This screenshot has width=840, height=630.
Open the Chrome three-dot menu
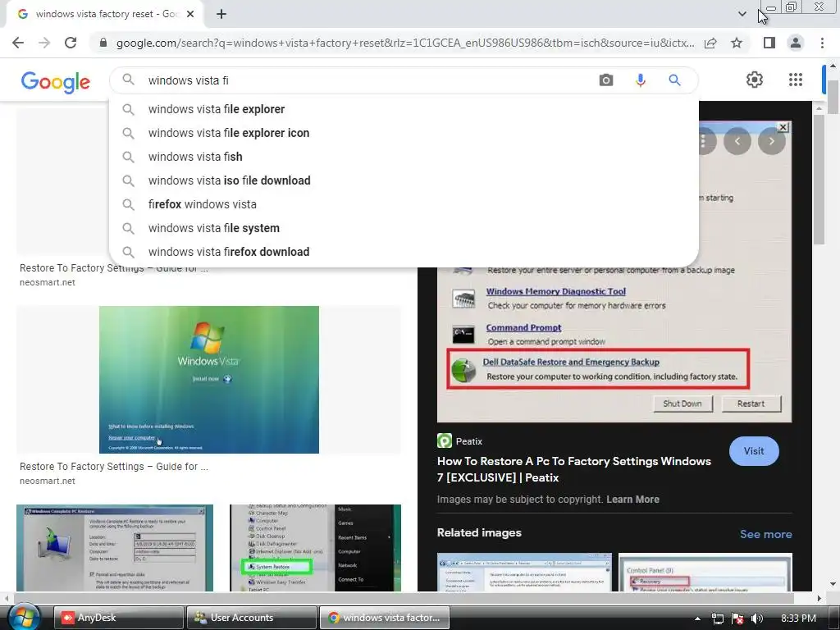pyautogui.click(x=822, y=43)
